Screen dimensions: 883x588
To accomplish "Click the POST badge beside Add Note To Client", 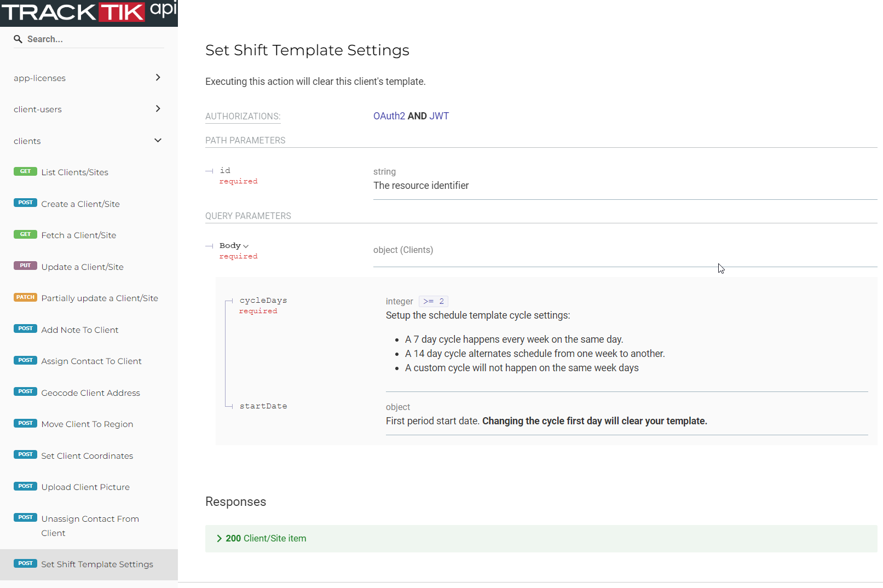I will (x=25, y=328).
